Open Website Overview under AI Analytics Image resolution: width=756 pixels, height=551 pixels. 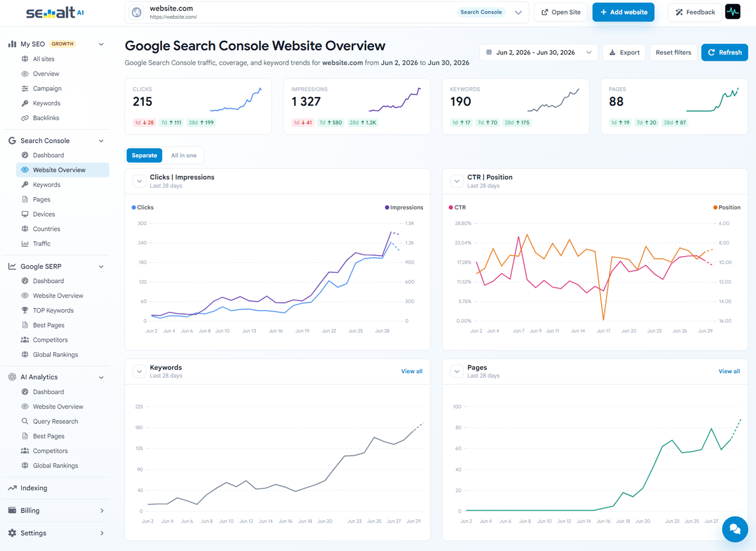click(58, 407)
